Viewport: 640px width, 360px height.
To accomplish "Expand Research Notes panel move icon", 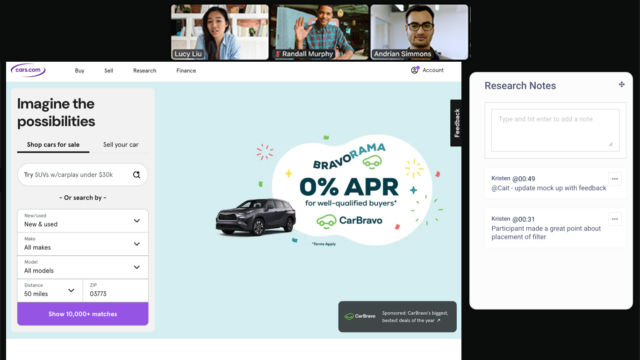I will (x=621, y=84).
